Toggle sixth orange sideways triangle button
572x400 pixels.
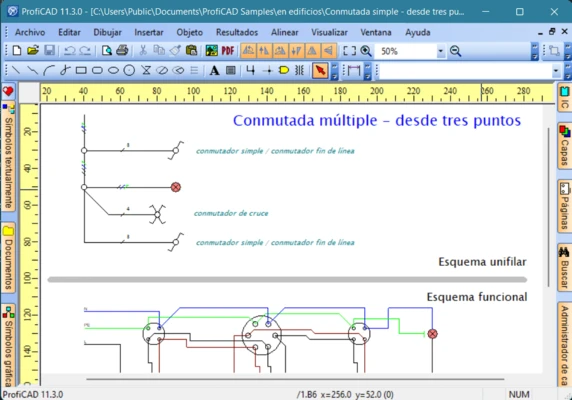click(328, 51)
